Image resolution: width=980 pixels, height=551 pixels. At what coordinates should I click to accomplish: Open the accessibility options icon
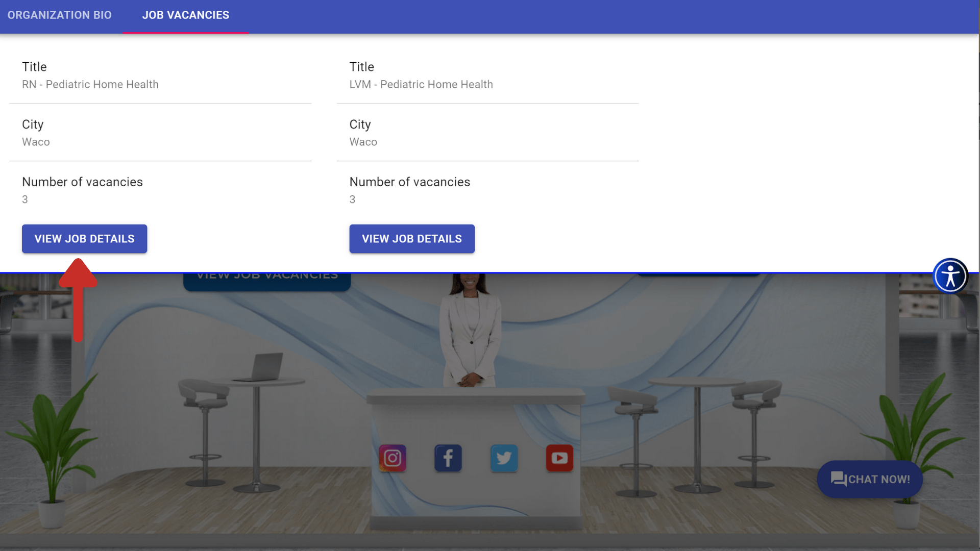(950, 276)
